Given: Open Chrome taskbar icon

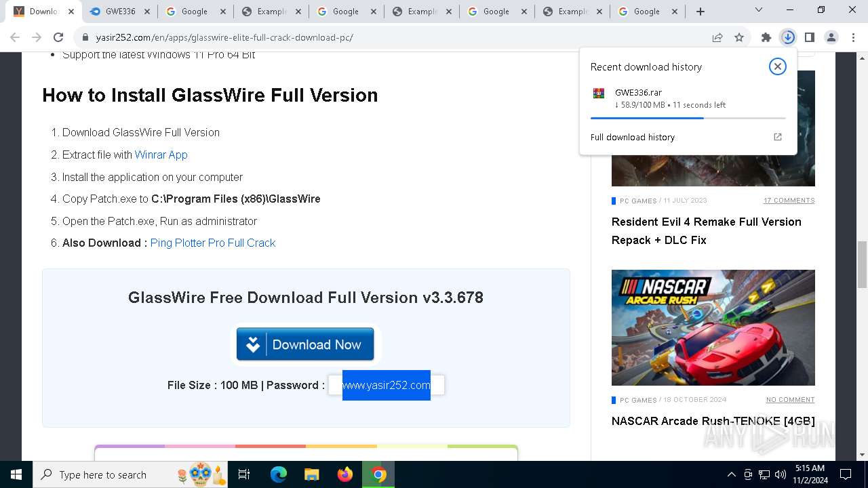Looking at the screenshot, I should coord(378,474).
